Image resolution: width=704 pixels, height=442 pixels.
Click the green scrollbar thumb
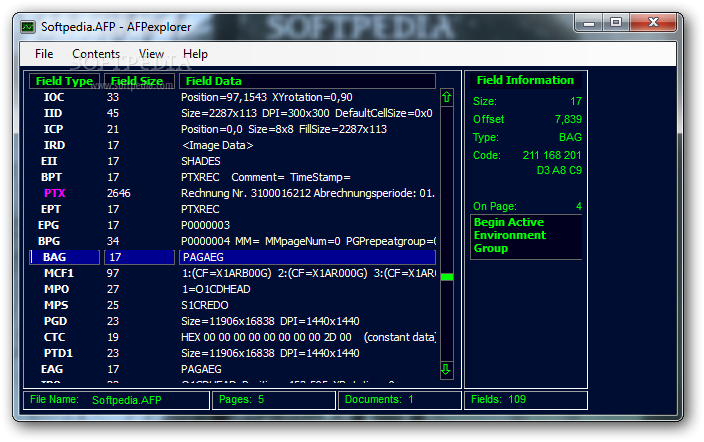[447, 277]
